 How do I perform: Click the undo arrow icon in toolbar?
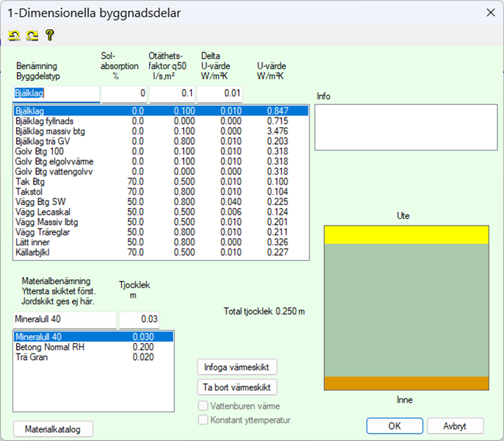click(x=14, y=35)
